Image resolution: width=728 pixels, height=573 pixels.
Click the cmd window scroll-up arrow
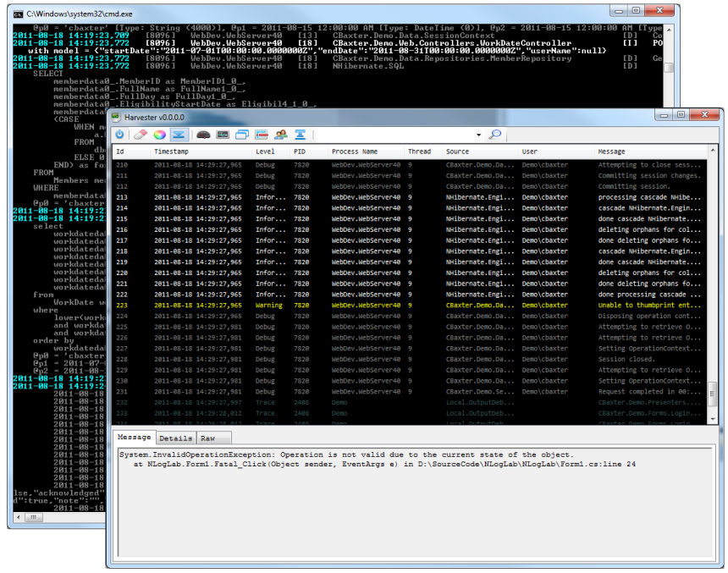(669, 30)
